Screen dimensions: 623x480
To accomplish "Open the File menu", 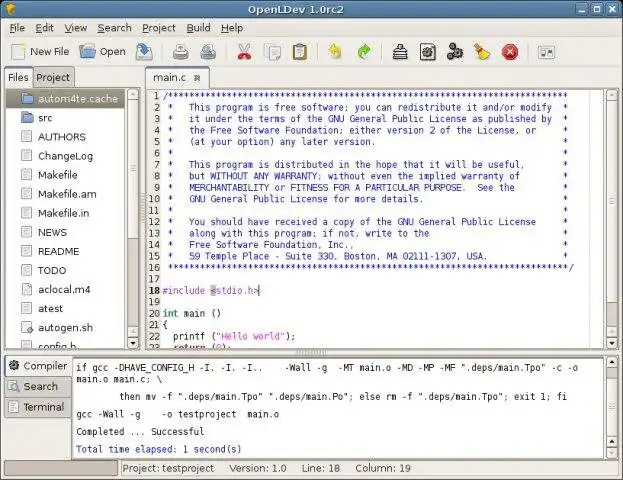I will coord(17,28).
